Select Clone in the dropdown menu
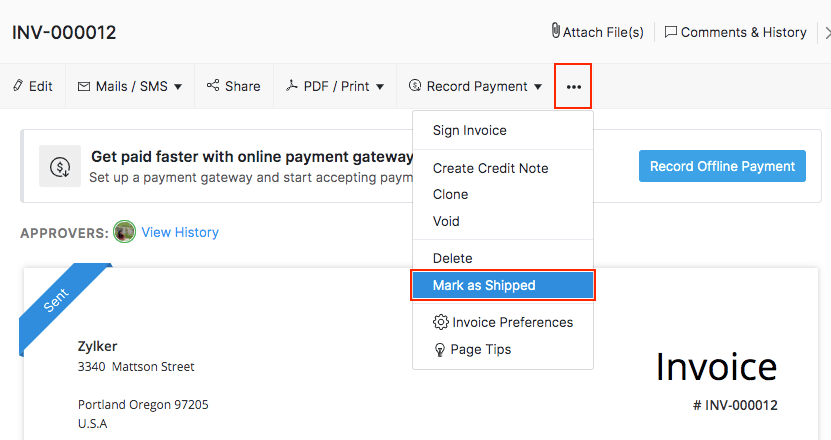831x440 pixels. coord(450,194)
